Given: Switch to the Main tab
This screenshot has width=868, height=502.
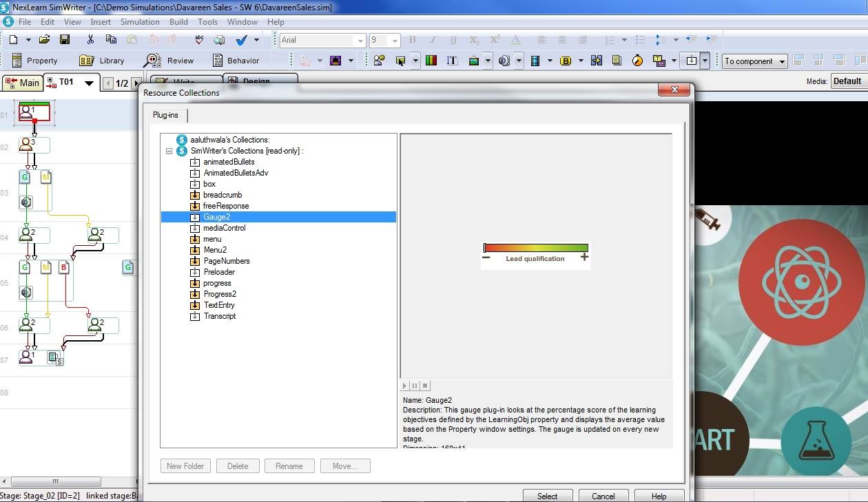Looking at the screenshot, I should click(x=23, y=83).
